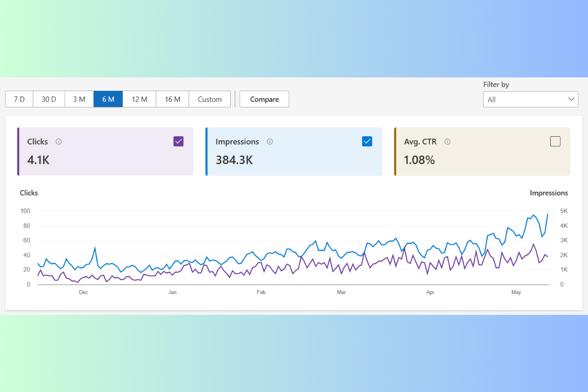Uncheck the Clicks checkbox
This screenshot has width=588, height=392.
click(x=178, y=142)
